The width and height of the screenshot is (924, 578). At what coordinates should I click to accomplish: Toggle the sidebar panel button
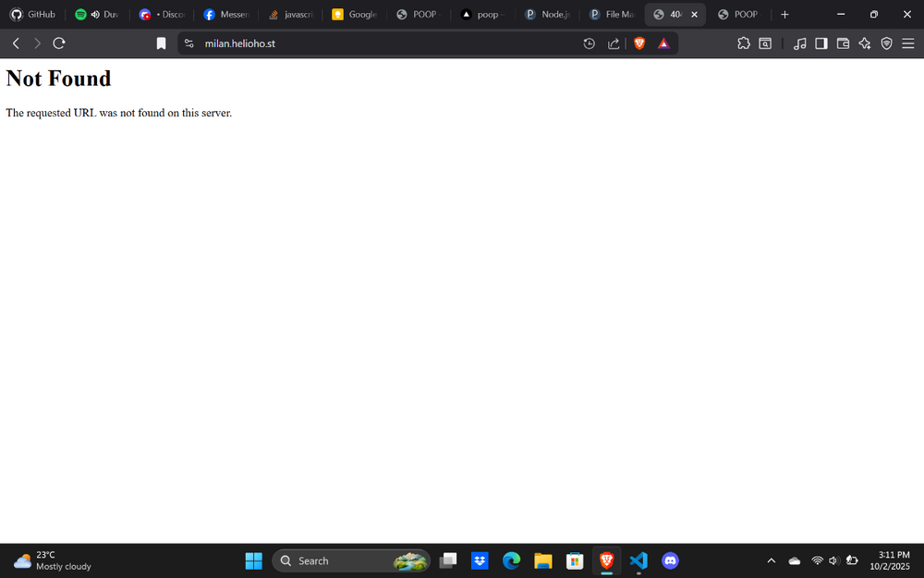pyautogui.click(x=821, y=43)
